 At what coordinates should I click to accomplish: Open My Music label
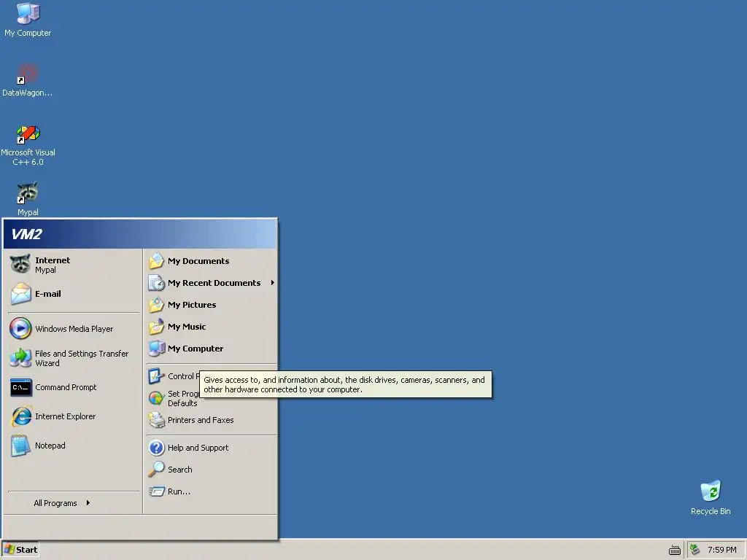click(x=187, y=327)
